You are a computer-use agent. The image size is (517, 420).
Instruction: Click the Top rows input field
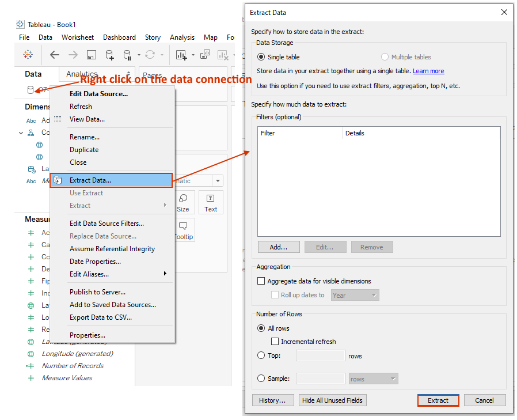pyautogui.click(x=321, y=355)
